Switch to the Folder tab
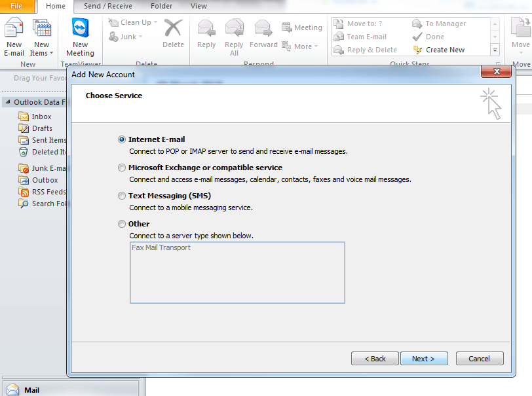 point(161,6)
